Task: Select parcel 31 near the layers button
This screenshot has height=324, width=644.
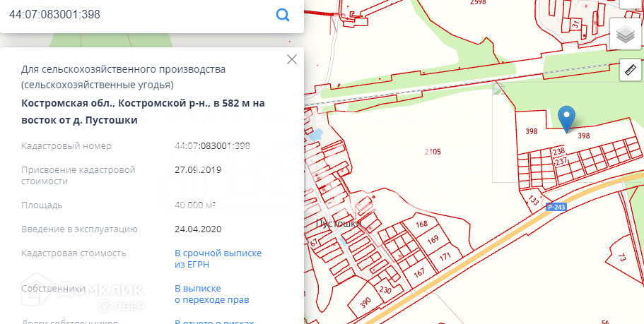Action: pos(576,25)
